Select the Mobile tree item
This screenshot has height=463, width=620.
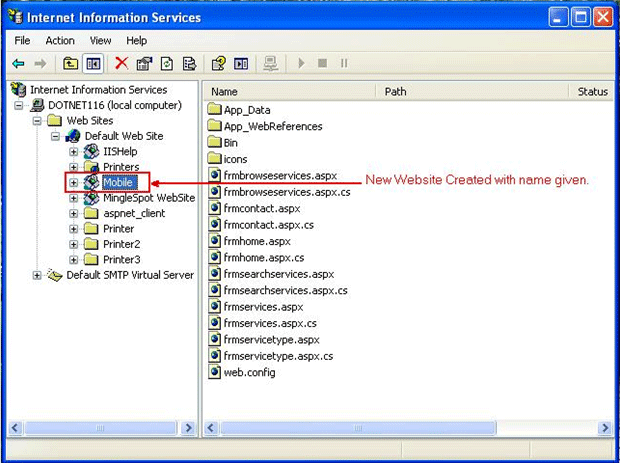pyautogui.click(x=119, y=182)
